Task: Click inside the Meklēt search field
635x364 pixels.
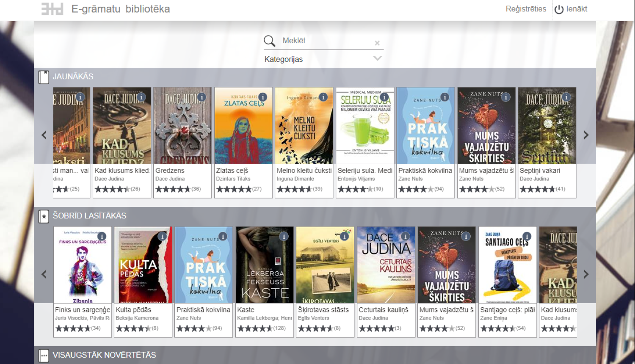Action: [322, 41]
